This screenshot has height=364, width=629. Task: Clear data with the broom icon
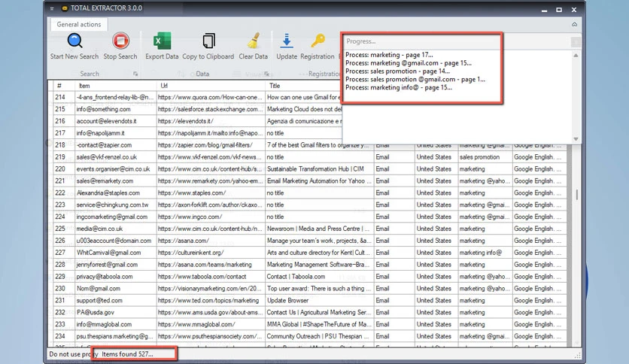[x=253, y=47]
